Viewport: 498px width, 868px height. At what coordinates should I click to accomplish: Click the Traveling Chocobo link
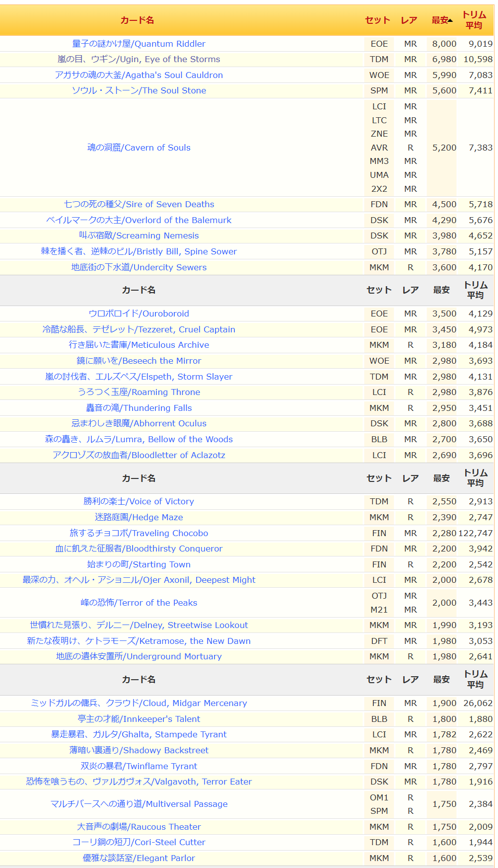tap(139, 533)
